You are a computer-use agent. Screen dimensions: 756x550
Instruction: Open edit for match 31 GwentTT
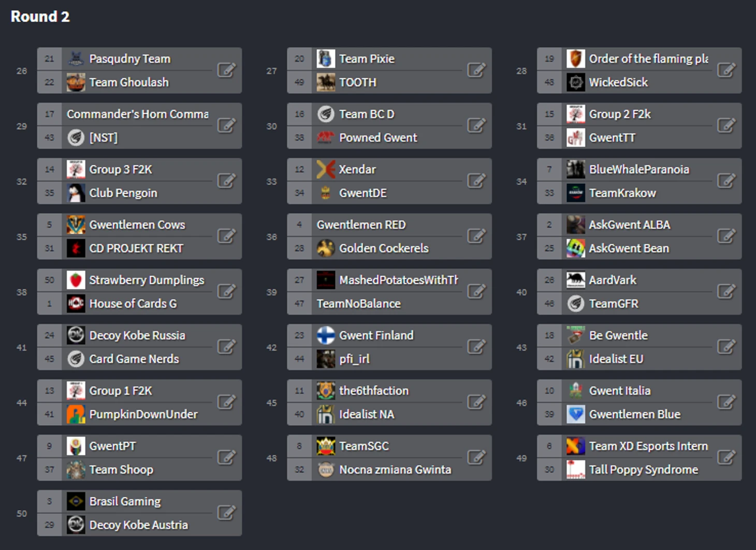tap(726, 125)
